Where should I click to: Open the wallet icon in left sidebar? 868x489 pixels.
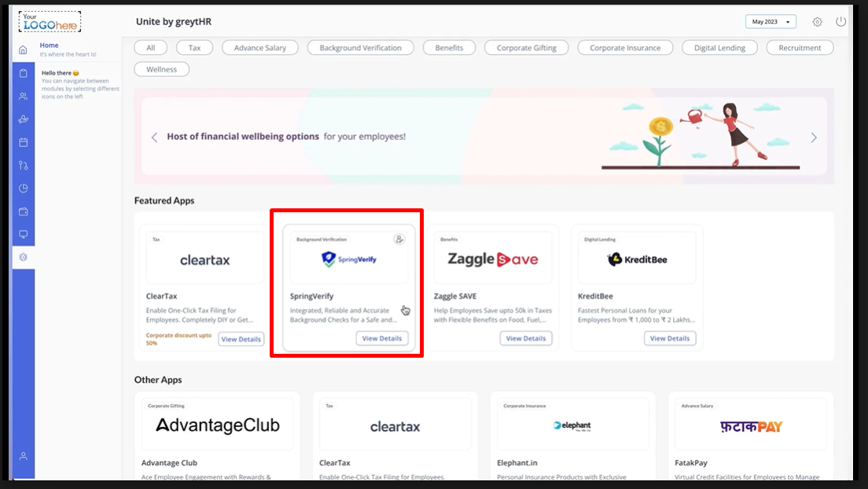coord(23,211)
